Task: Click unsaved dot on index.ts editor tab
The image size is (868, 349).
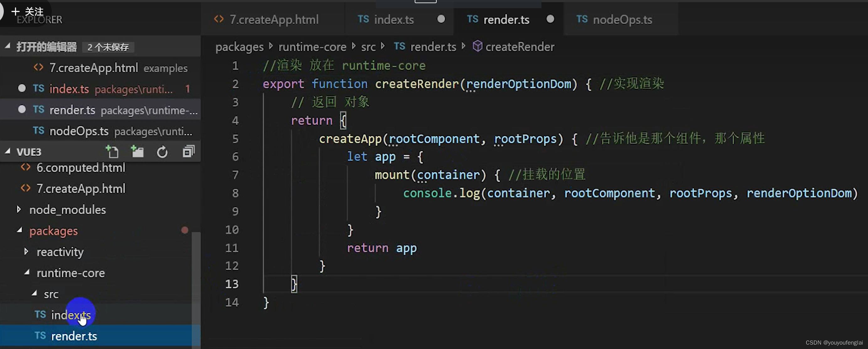Action: (441, 19)
